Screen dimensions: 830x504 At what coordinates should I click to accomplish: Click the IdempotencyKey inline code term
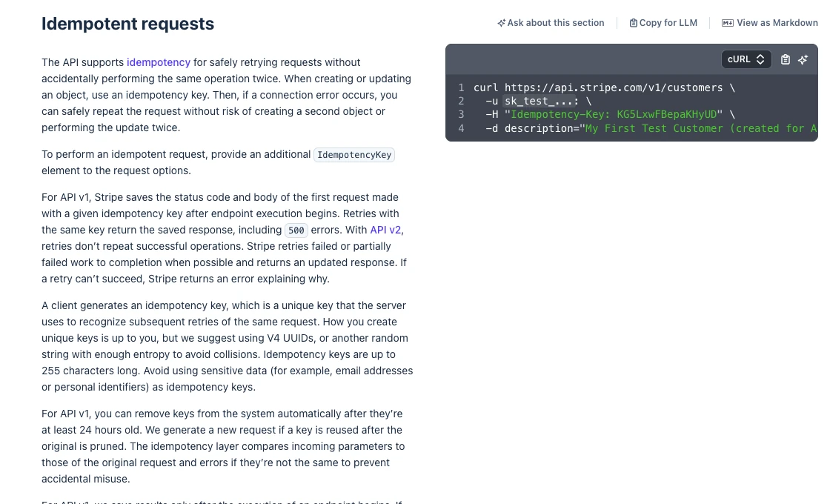[x=354, y=155]
